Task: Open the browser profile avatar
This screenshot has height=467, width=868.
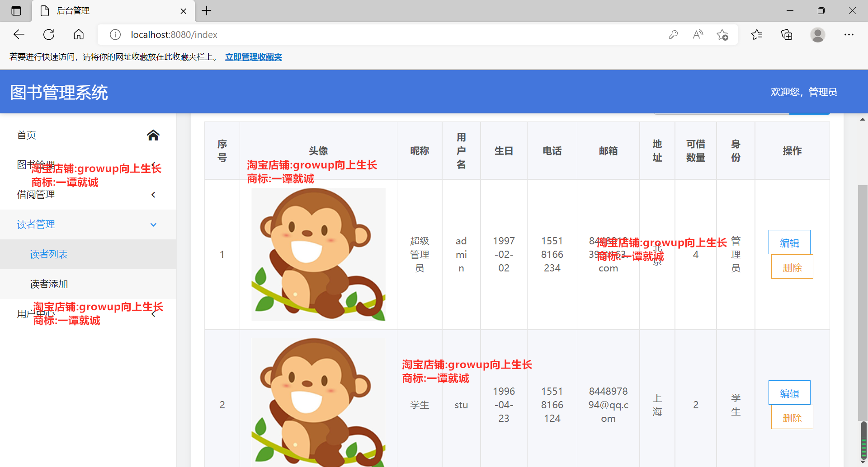Action: 817,34
